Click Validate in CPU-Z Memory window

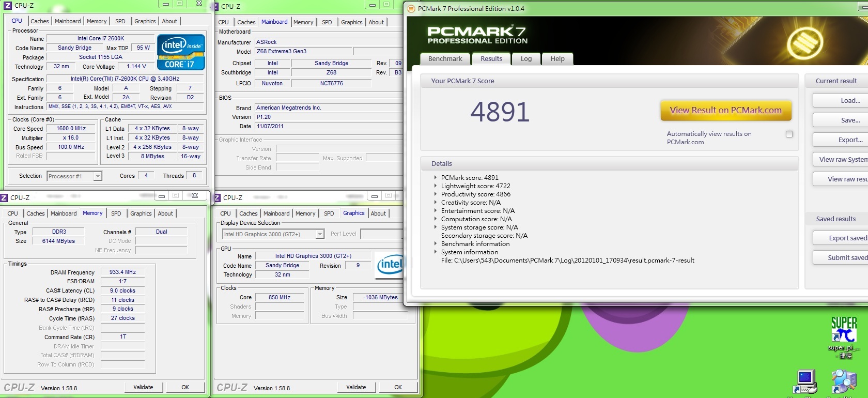click(144, 387)
